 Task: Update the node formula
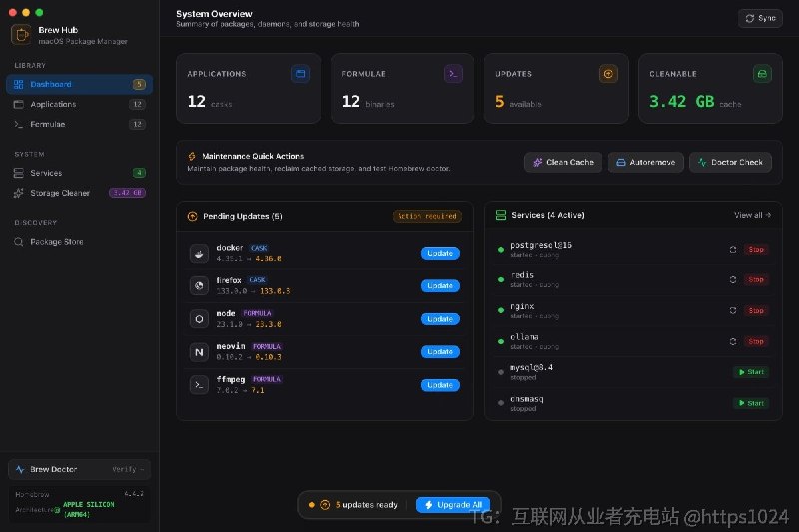coord(440,319)
